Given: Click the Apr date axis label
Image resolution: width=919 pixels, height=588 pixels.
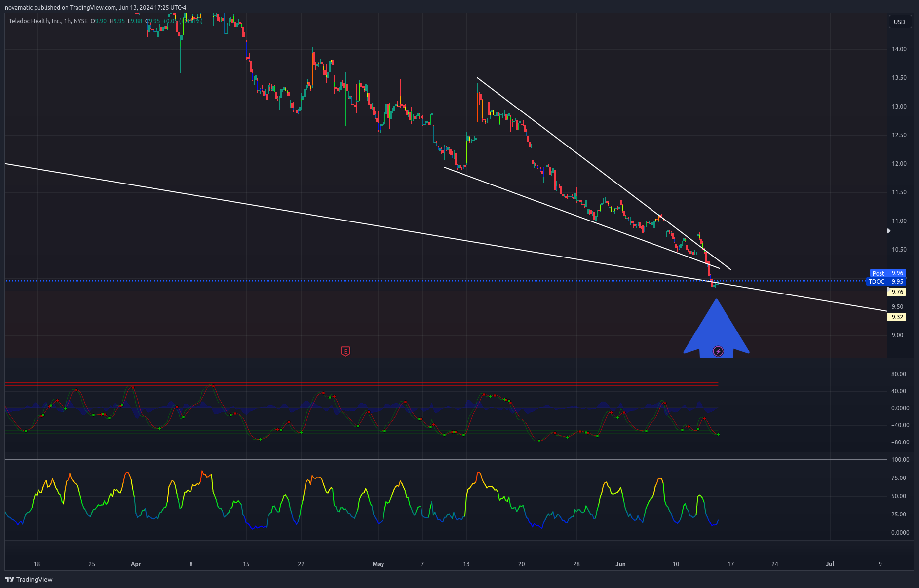Looking at the screenshot, I should 136,564.
